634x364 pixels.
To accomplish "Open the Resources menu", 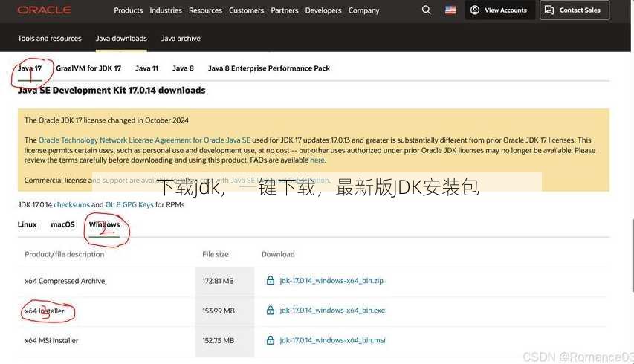I will click(x=205, y=10).
